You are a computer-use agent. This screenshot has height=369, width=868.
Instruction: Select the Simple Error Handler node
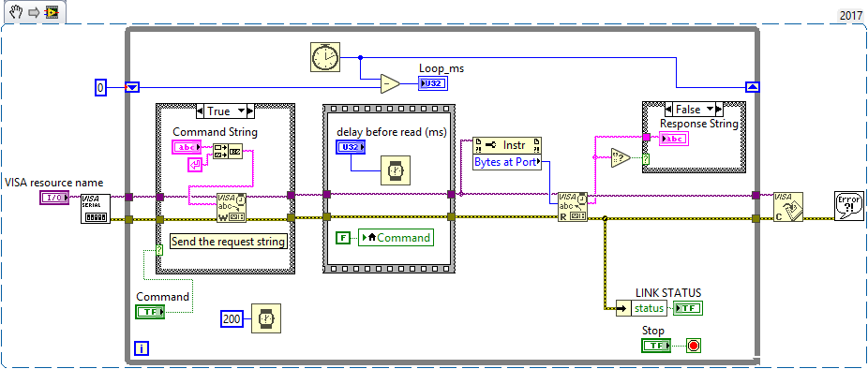pyautogui.click(x=848, y=206)
